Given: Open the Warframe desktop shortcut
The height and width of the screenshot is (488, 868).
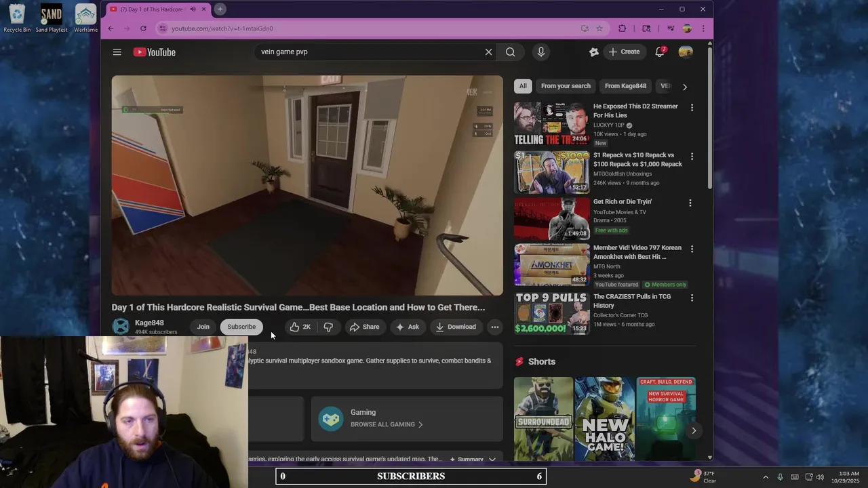Looking at the screenshot, I should (x=85, y=18).
